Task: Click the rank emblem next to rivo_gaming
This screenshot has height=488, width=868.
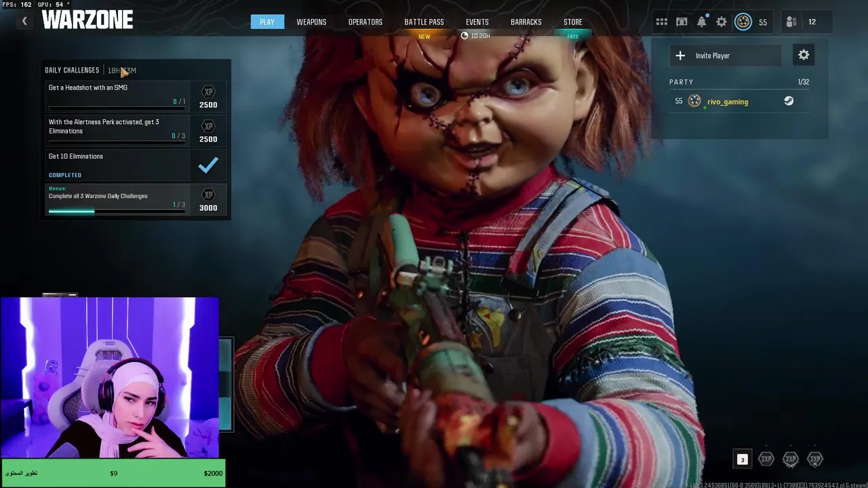Action: 694,101
